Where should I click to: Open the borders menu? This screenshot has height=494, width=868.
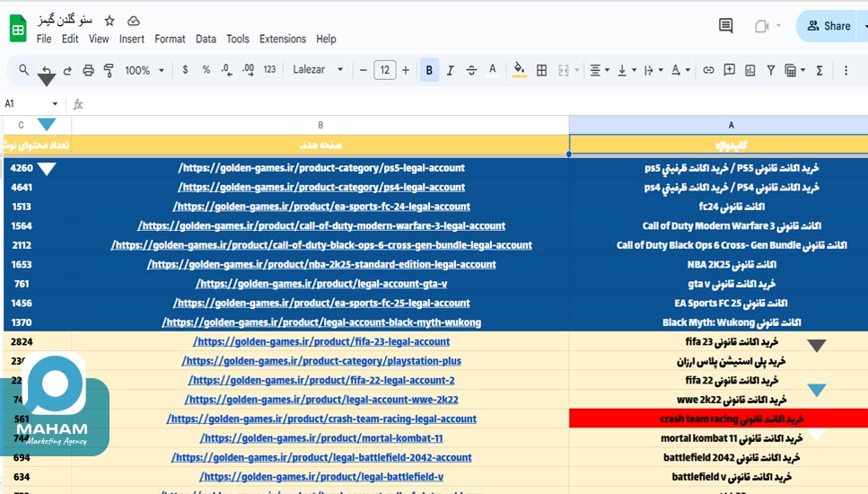[542, 70]
